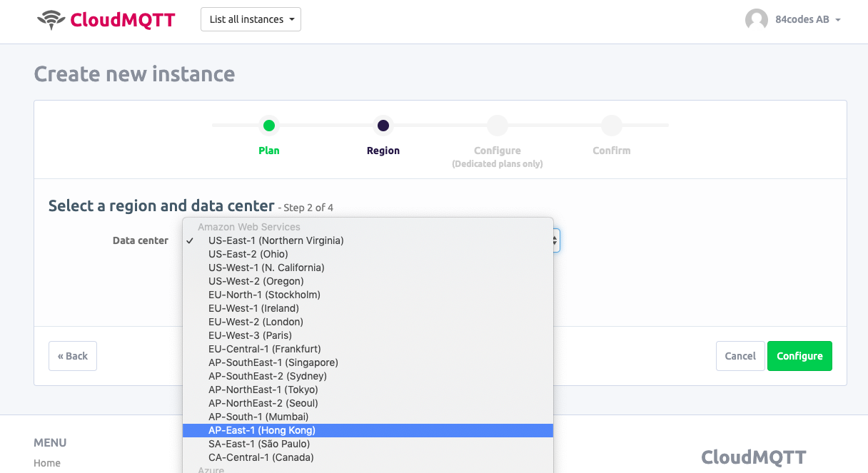The width and height of the screenshot is (868, 473).
Task: Pick AP-NorthEast-2 (Seoul) option
Action: tap(368, 403)
